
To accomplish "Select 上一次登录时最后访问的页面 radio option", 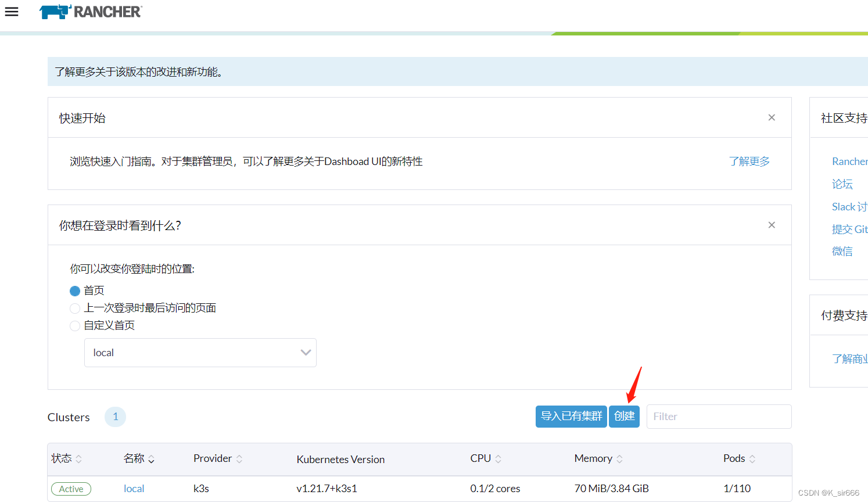I will (x=75, y=309).
